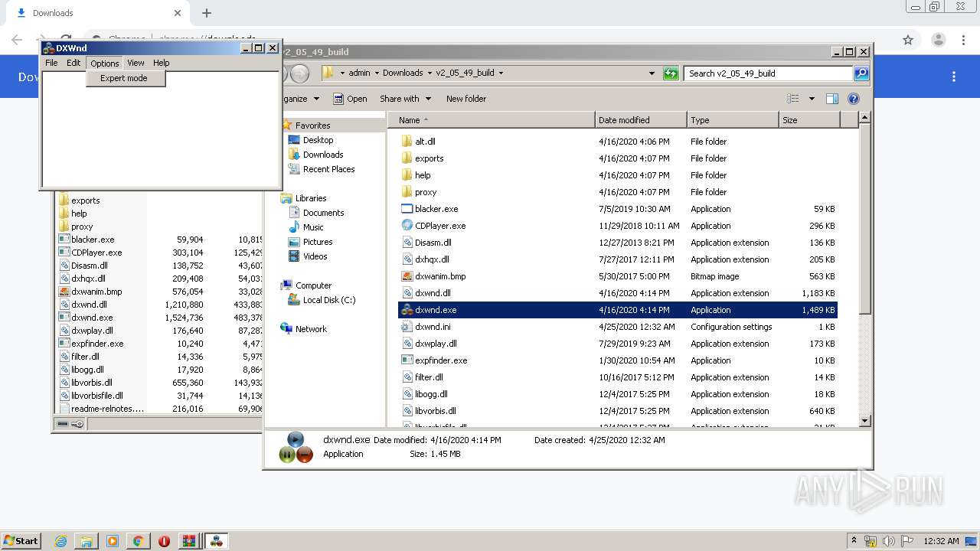The width and height of the screenshot is (980, 551).
Task: Open the Help question-mark icon in the Explorer toolbar
Action: pyautogui.click(x=854, y=99)
